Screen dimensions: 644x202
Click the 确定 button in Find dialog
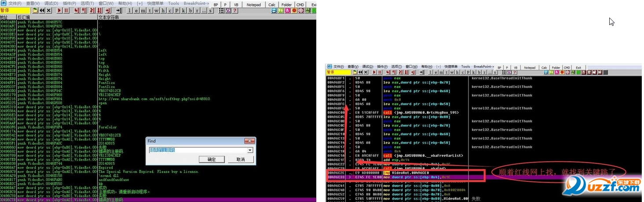pos(212,159)
